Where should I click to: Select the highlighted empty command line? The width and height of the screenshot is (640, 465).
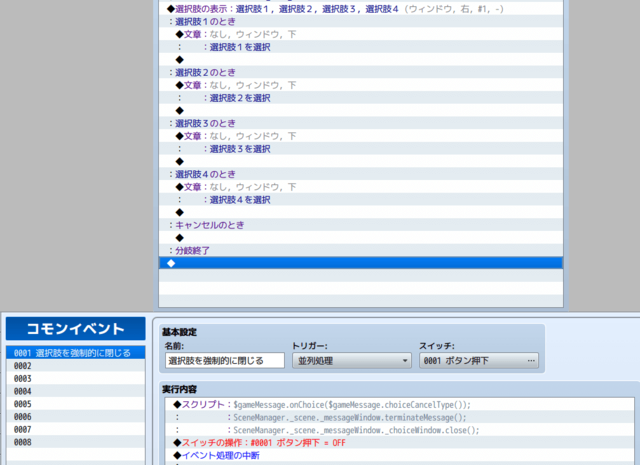click(361, 263)
